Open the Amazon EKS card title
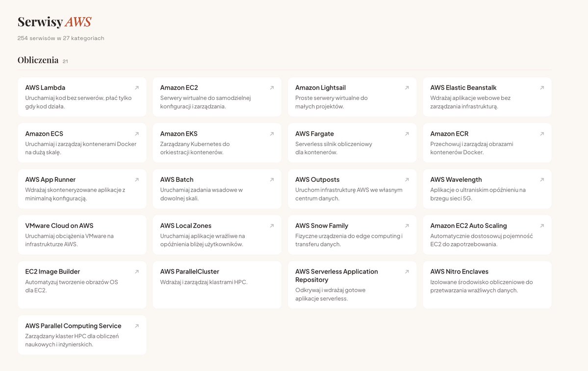 [179, 134]
